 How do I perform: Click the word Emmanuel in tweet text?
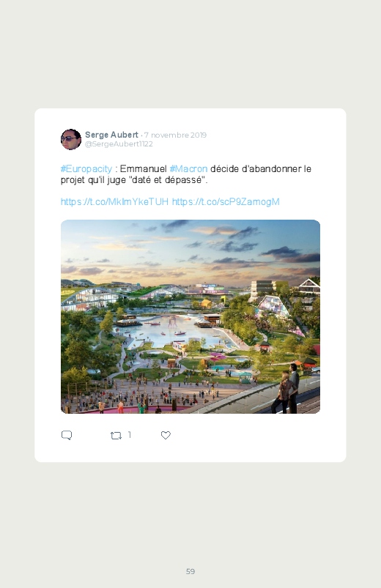pyautogui.click(x=143, y=168)
